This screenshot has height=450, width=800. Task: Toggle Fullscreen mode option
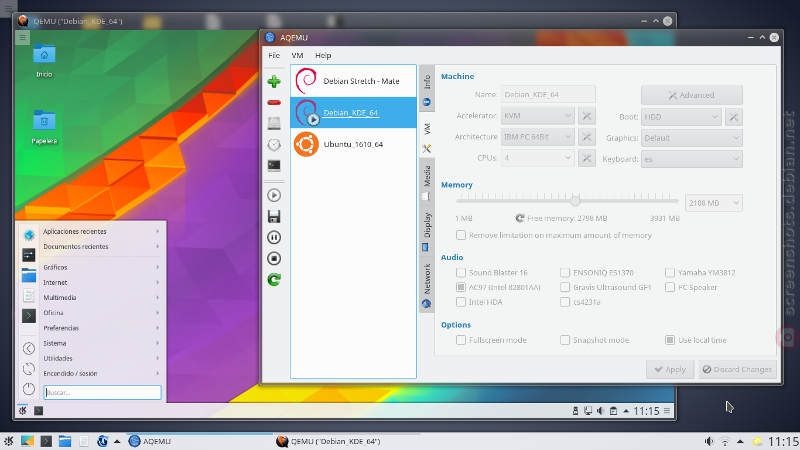(x=461, y=340)
